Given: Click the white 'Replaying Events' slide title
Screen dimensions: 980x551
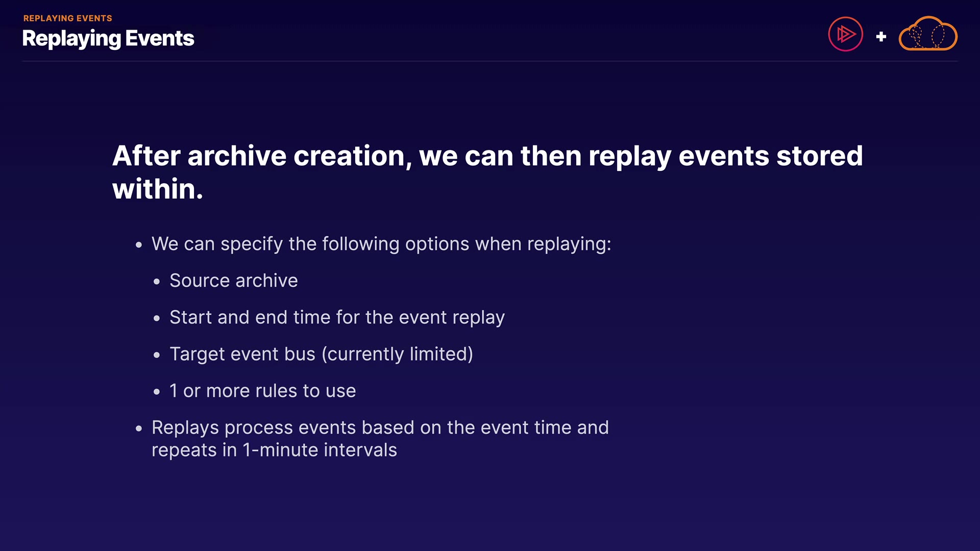Looking at the screenshot, I should coord(108,39).
